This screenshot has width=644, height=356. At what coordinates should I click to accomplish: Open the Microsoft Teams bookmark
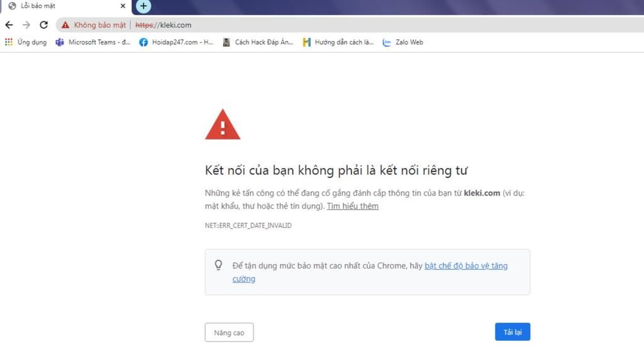93,42
